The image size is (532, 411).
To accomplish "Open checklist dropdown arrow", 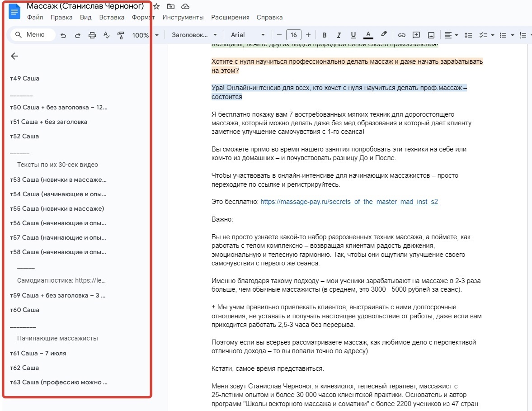I will coord(492,35).
